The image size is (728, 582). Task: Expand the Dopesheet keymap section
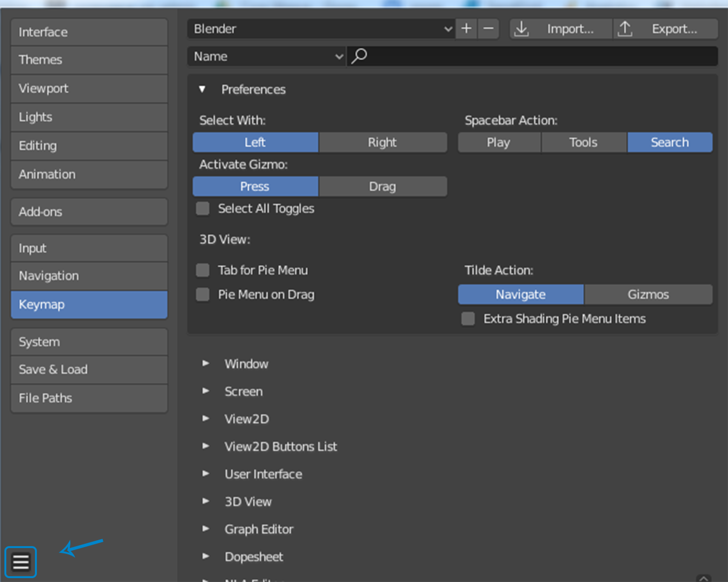(206, 556)
